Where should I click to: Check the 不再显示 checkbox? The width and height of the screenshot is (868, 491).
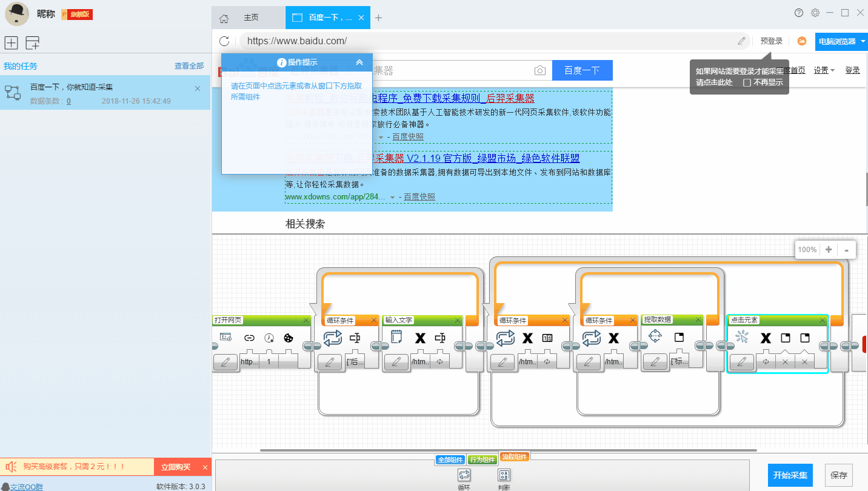click(x=747, y=82)
